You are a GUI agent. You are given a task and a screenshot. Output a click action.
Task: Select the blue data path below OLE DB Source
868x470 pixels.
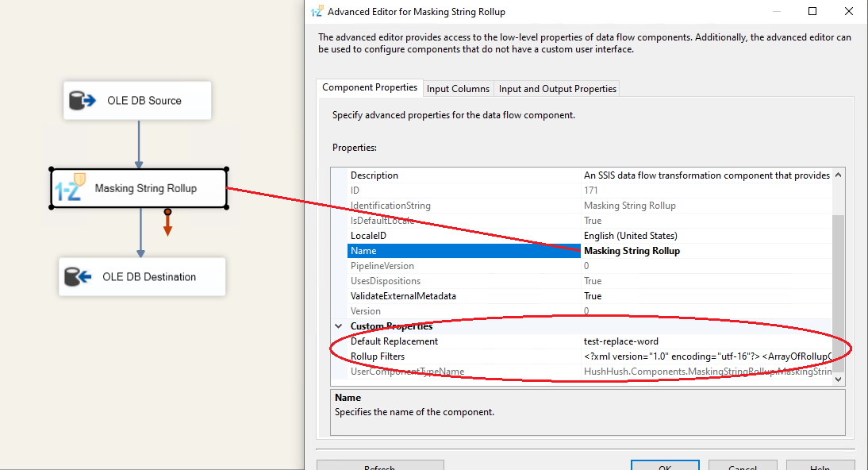pyautogui.click(x=139, y=144)
